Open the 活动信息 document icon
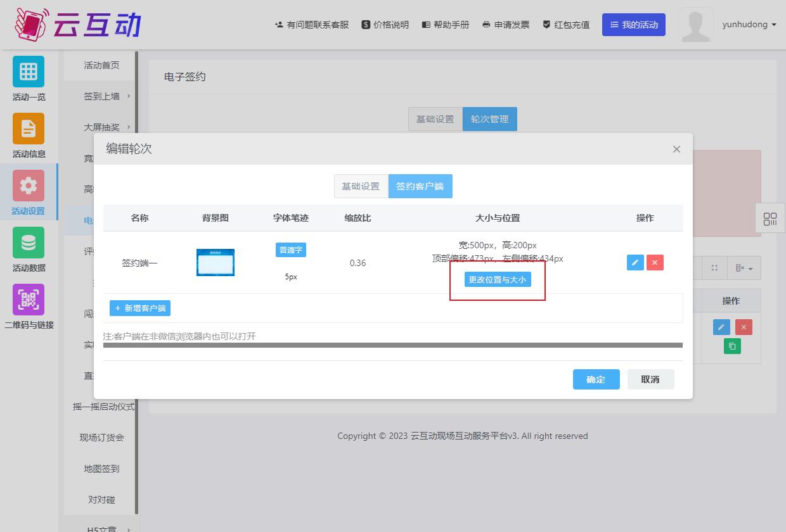786x532 pixels. click(x=29, y=129)
